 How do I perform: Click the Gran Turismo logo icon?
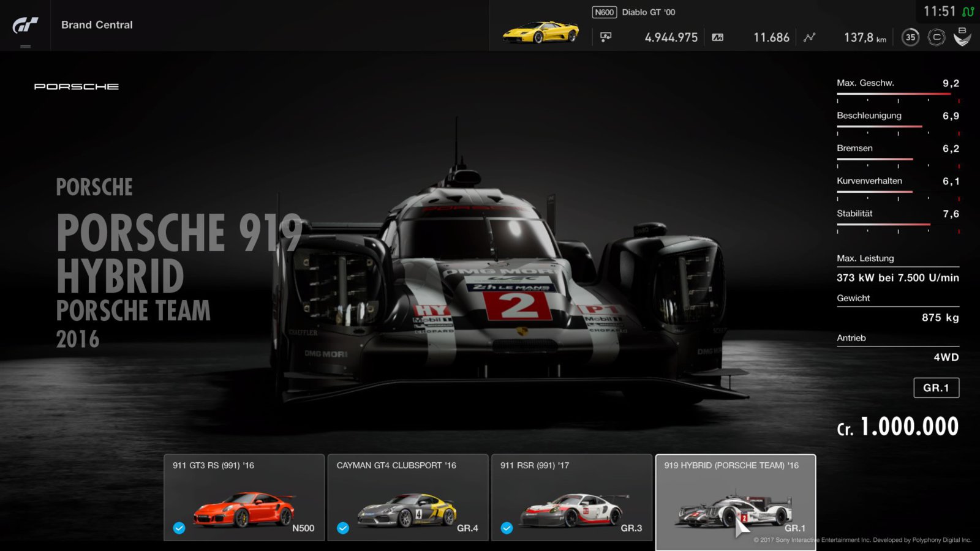tap(25, 25)
